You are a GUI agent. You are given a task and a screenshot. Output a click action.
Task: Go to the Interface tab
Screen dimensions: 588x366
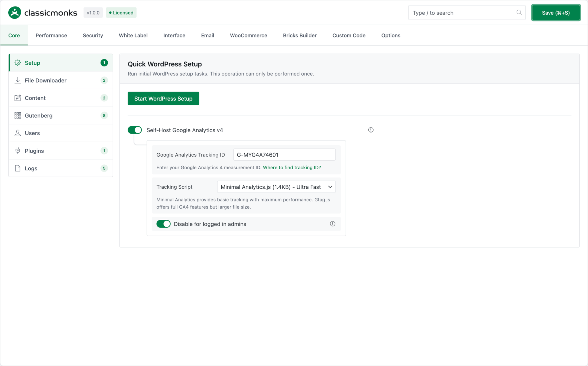coord(174,35)
